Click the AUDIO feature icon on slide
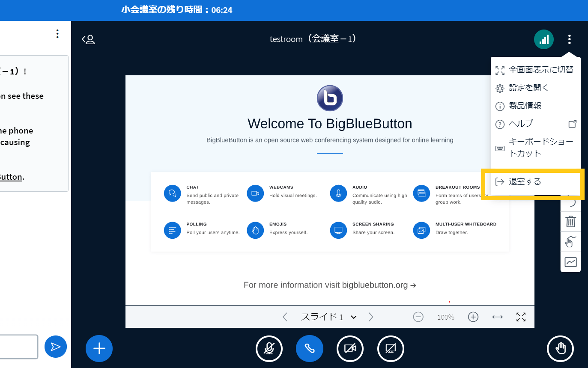The height and width of the screenshot is (368, 588). pyautogui.click(x=338, y=193)
